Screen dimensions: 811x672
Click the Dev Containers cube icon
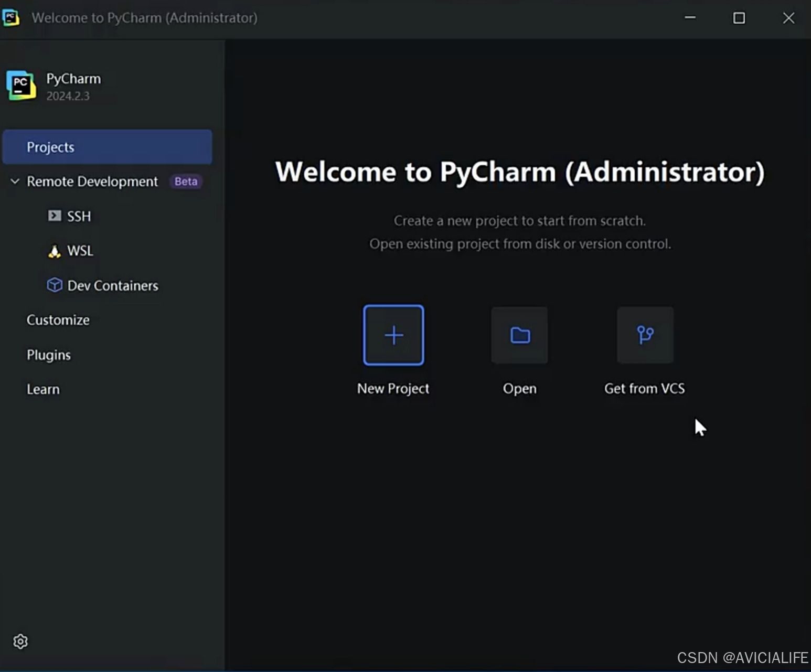click(55, 285)
